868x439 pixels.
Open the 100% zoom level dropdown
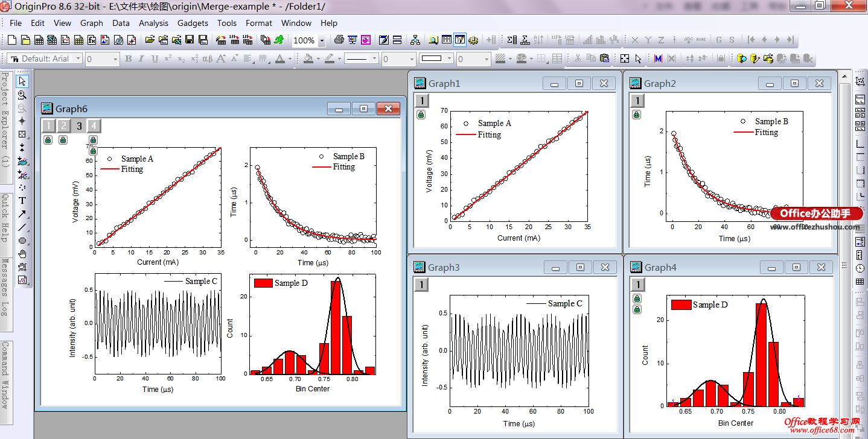(321, 40)
